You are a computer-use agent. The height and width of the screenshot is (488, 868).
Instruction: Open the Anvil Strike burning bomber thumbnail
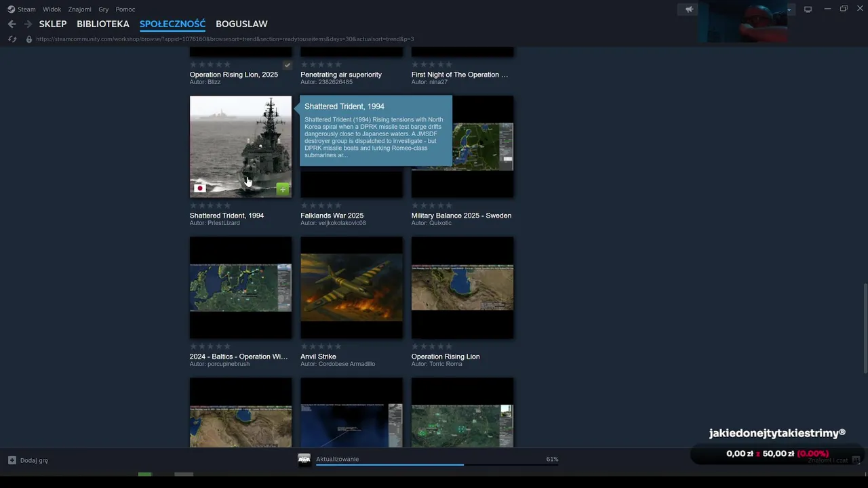click(351, 287)
